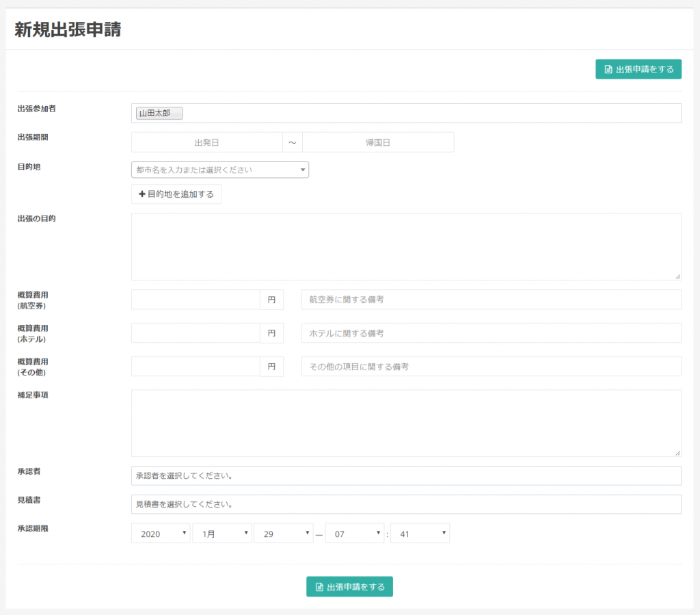Click into the 補足事項 text area
This screenshot has height=615, width=700.
[x=406, y=423]
